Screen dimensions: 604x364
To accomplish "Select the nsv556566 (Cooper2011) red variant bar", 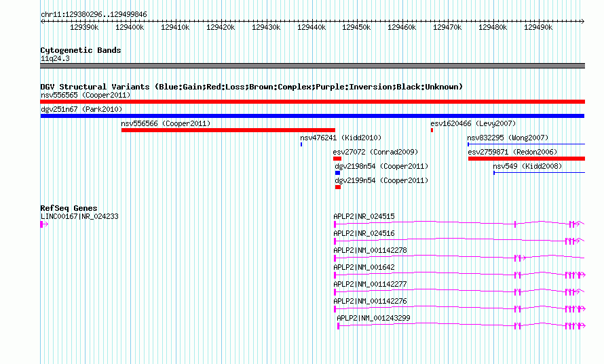I will coord(228,130).
